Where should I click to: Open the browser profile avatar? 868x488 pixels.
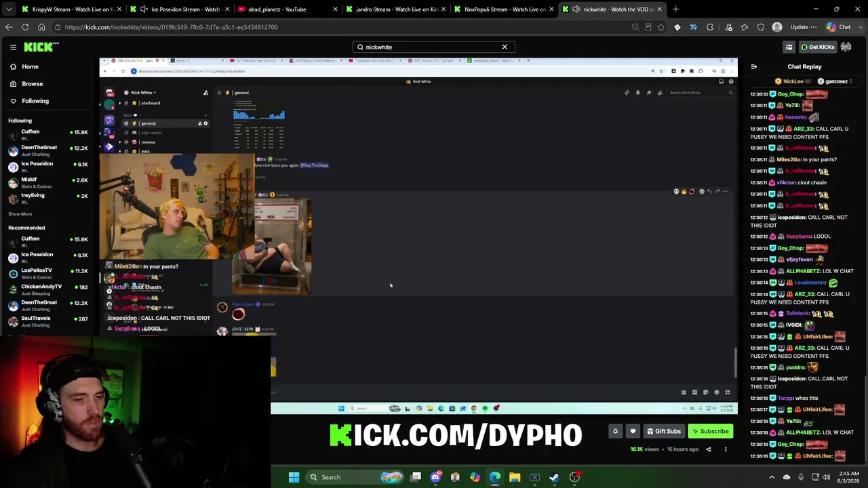coord(777,27)
